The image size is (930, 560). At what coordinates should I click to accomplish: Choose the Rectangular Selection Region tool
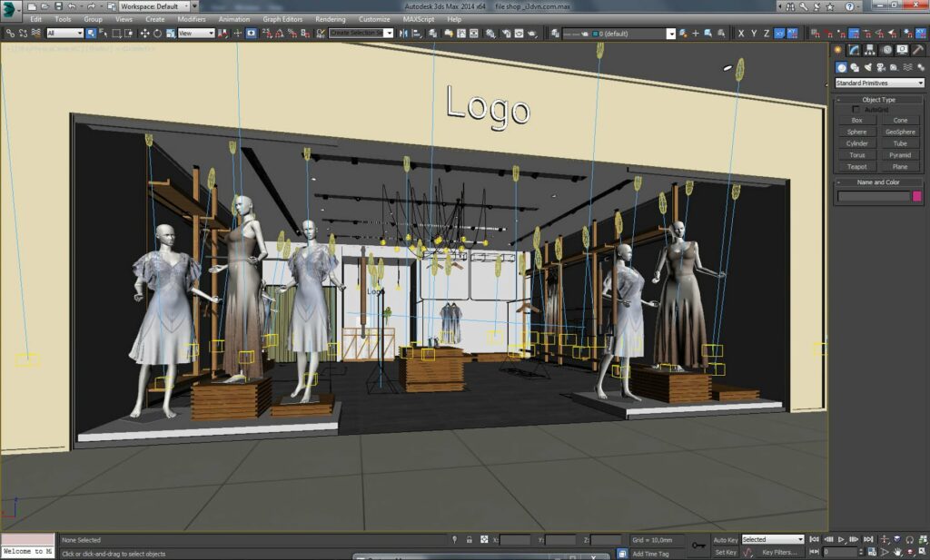117,34
